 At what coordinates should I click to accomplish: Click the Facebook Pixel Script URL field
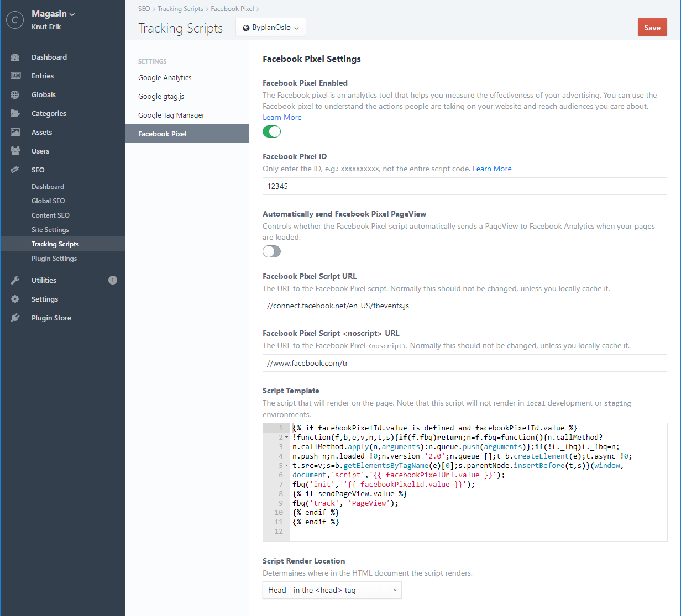(x=465, y=306)
